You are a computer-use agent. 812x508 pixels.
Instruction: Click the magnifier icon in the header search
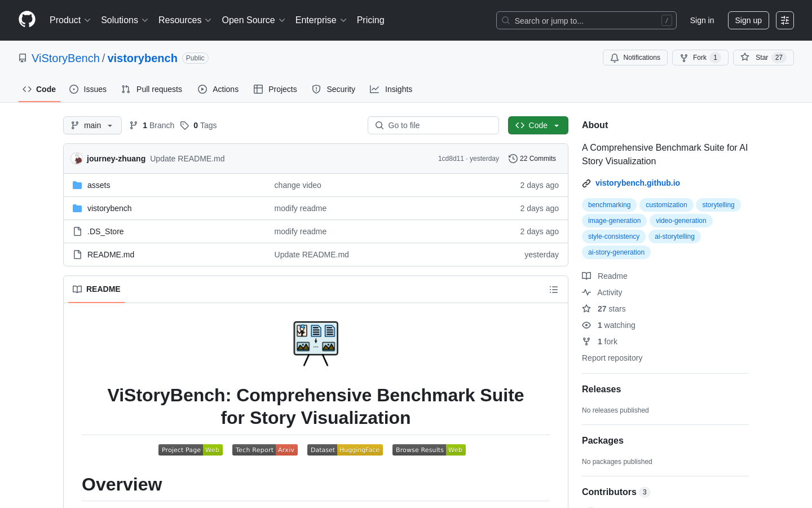pyautogui.click(x=506, y=20)
